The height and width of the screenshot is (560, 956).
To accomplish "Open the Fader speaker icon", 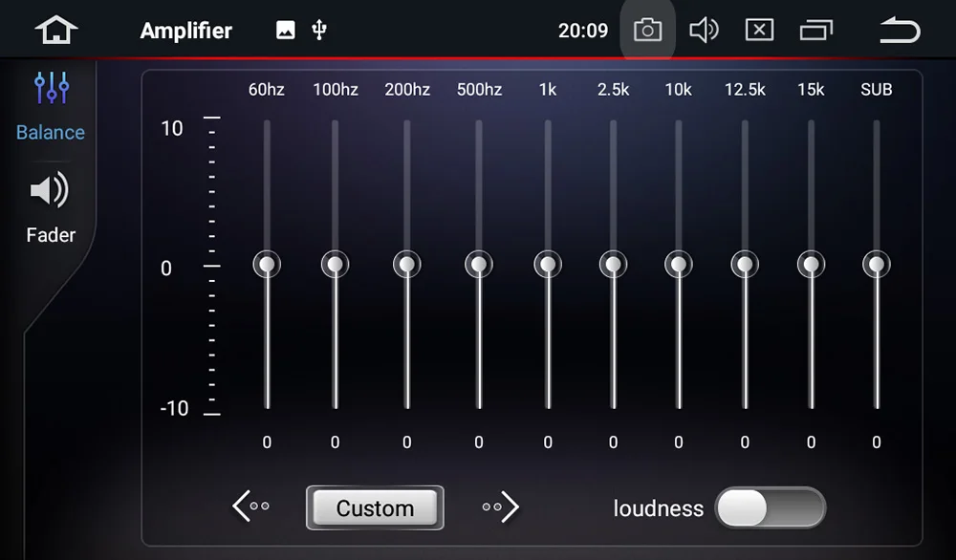I will click(x=50, y=190).
